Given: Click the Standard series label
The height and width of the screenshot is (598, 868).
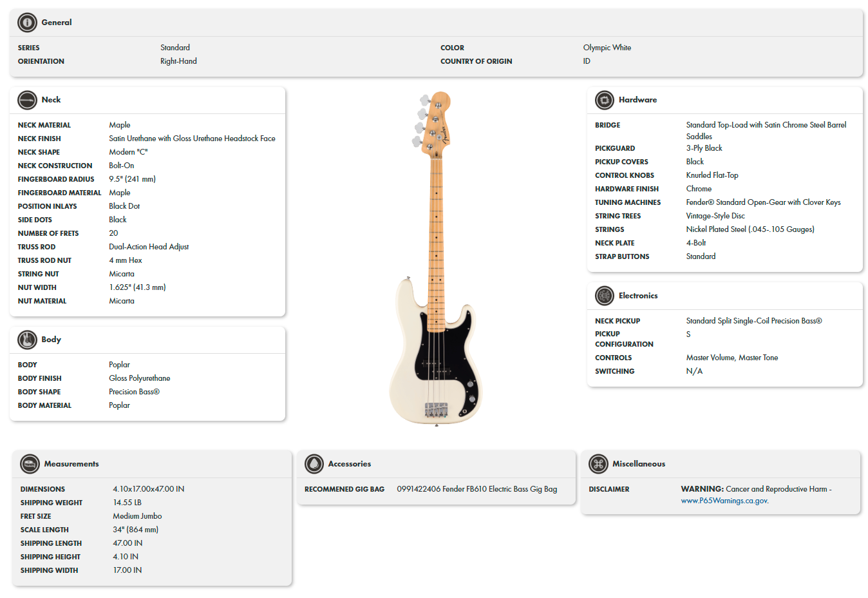Looking at the screenshot, I should point(175,47).
